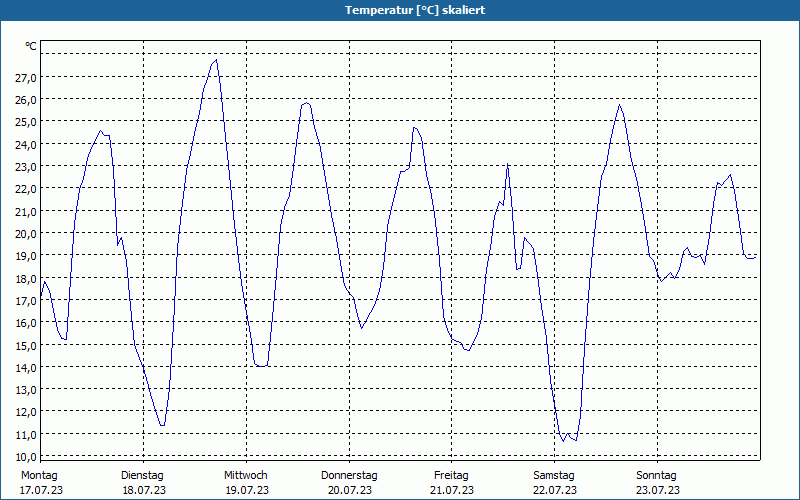This screenshot has height=500, width=800.
Task: Click the title 'Temperatur [°C] skaliert'
Action: 415,10
